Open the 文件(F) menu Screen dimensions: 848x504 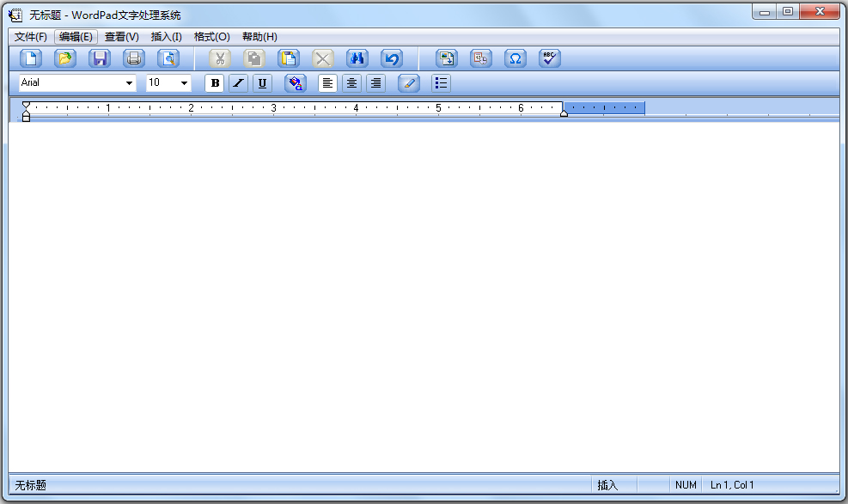click(x=31, y=37)
